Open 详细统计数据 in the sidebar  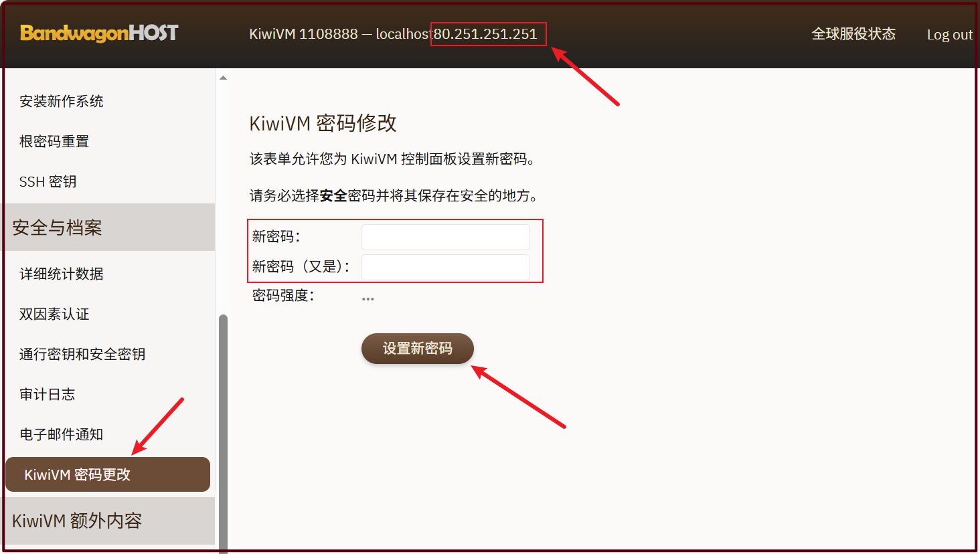(62, 274)
